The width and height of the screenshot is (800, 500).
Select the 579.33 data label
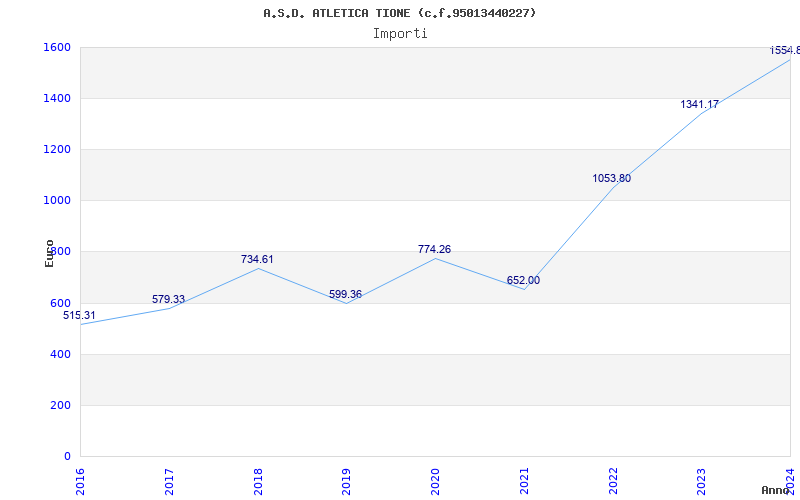pyautogui.click(x=168, y=299)
